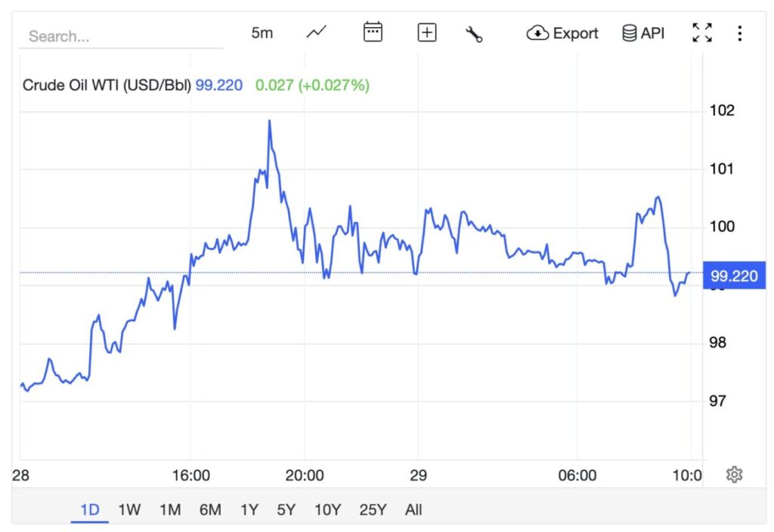Enter fullscreen chart mode
774x532 pixels.
coord(702,32)
